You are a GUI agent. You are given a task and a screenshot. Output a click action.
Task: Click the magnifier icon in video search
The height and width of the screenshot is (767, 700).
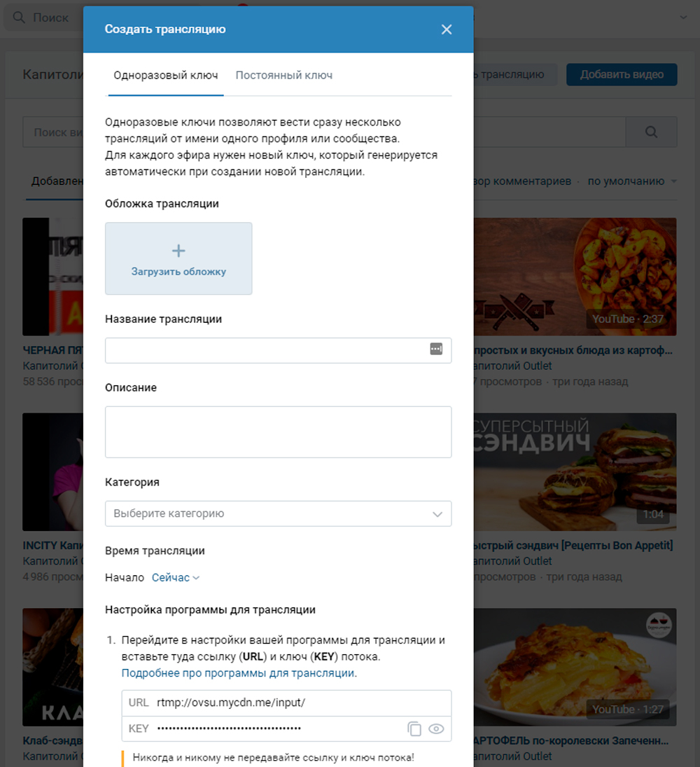click(651, 132)
